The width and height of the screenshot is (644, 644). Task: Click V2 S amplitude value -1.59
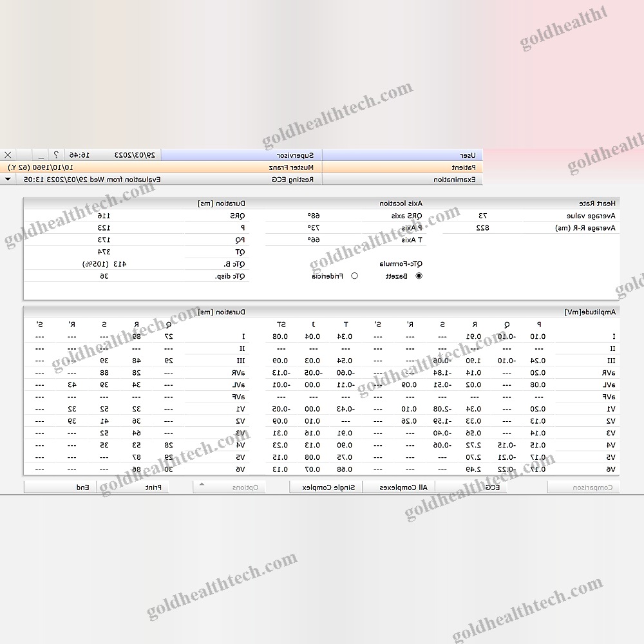[442, 421]
